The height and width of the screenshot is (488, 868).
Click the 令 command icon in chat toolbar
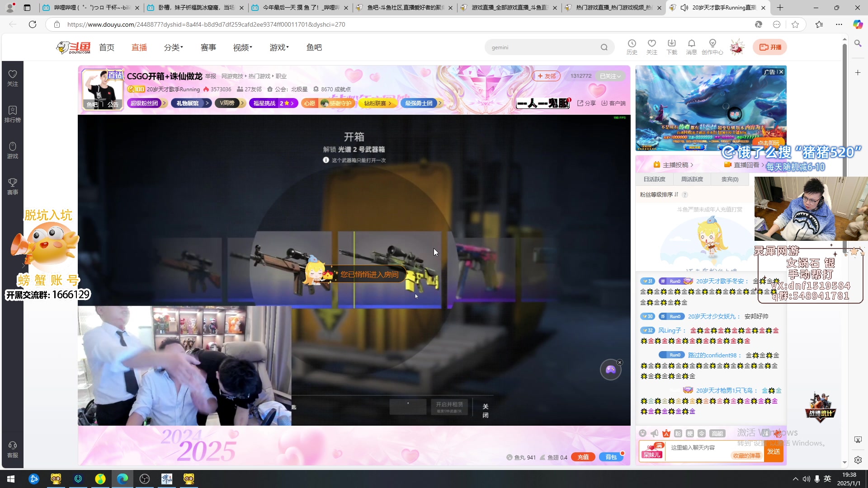tap(701, 433)
